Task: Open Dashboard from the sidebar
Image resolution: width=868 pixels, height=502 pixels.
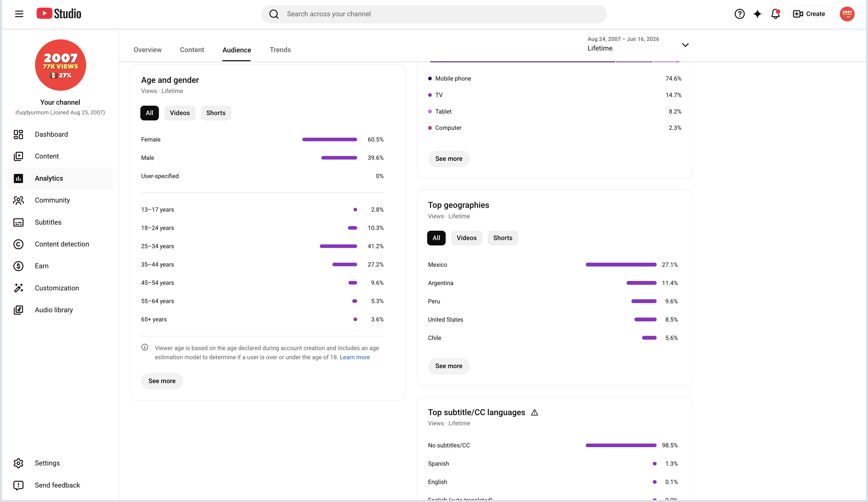Action: (x=60, y=134)
